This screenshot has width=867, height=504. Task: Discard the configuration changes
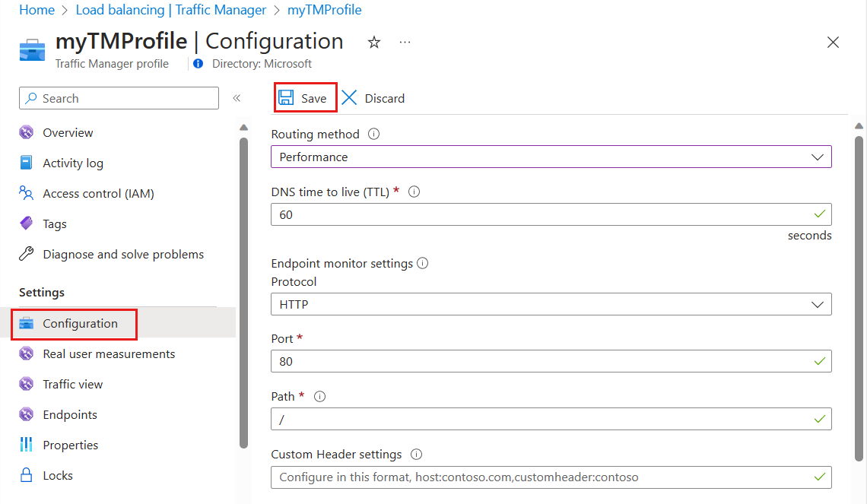pos(373,98)
